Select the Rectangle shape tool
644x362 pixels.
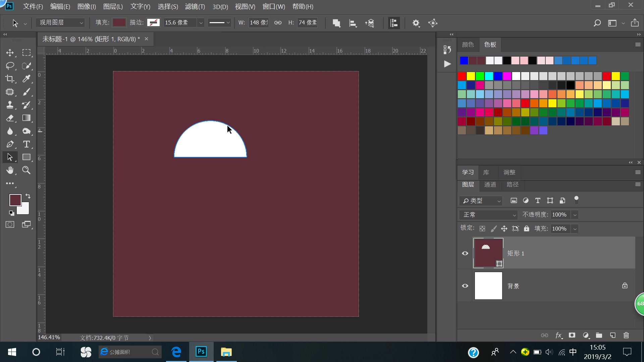pos(26,157)
